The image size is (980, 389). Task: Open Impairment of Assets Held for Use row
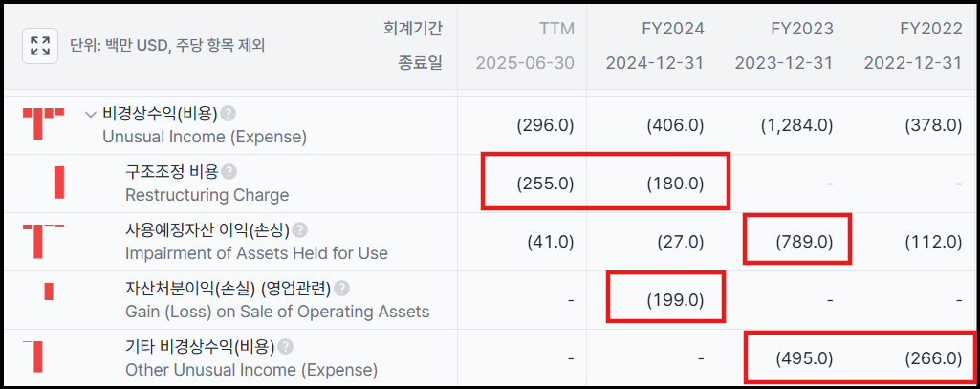(x=256, y=253)
